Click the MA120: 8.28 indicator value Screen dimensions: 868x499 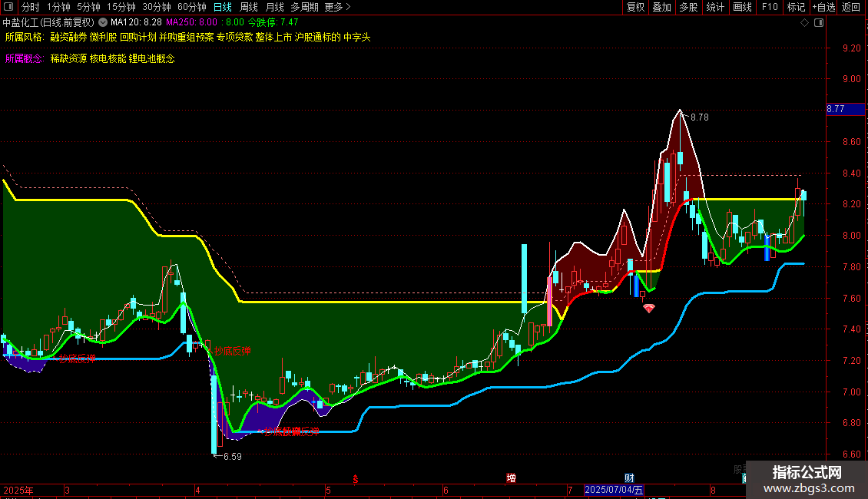(136, 23)
